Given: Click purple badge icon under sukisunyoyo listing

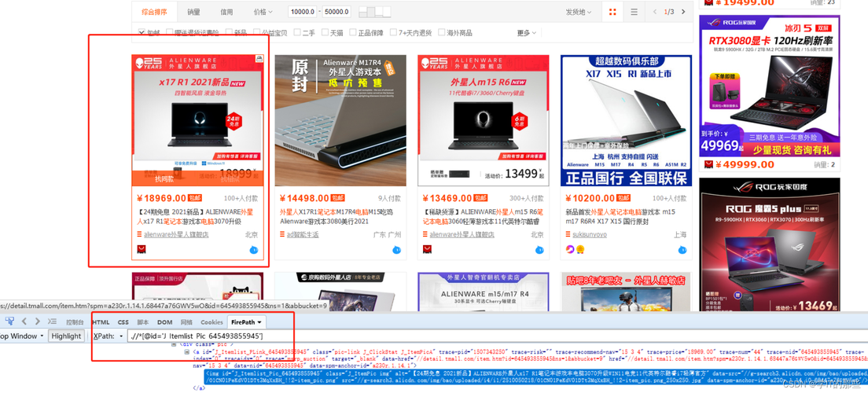Looking at the screenshot, I should (569, 250).
